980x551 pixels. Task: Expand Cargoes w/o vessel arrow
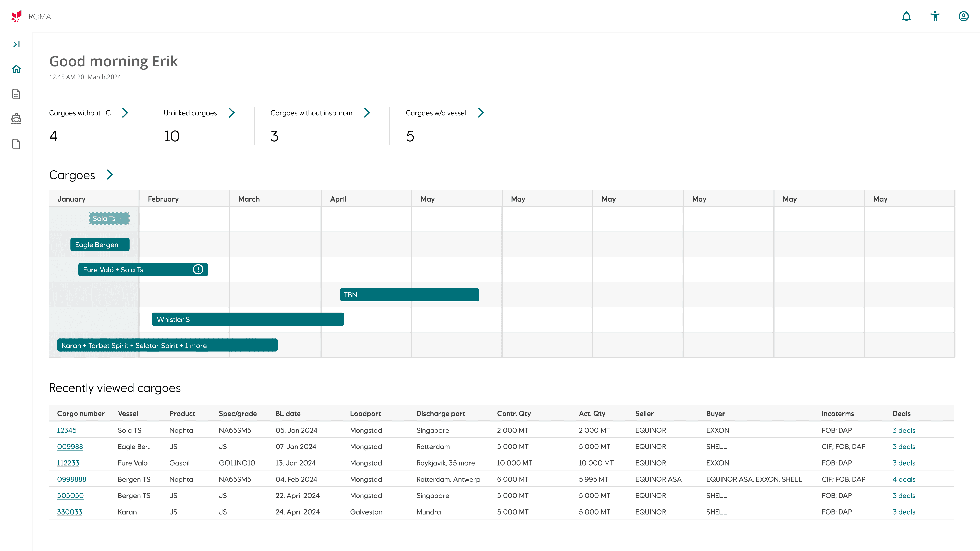pos(481,113)
